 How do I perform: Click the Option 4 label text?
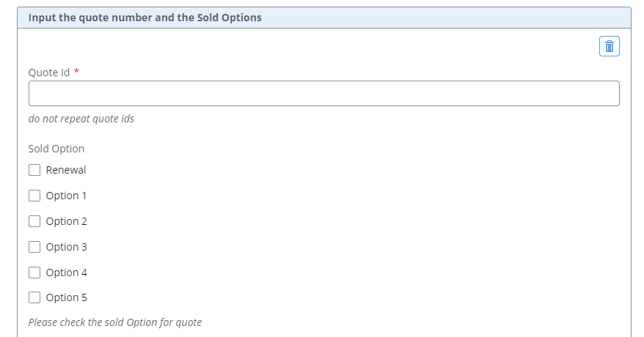tap(67, 273)
